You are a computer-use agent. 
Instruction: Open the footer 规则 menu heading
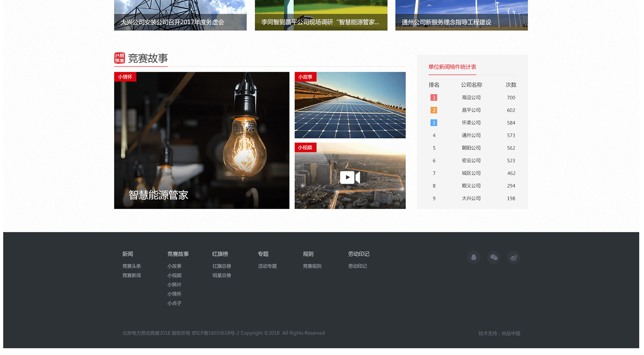[x=308, y=254]
